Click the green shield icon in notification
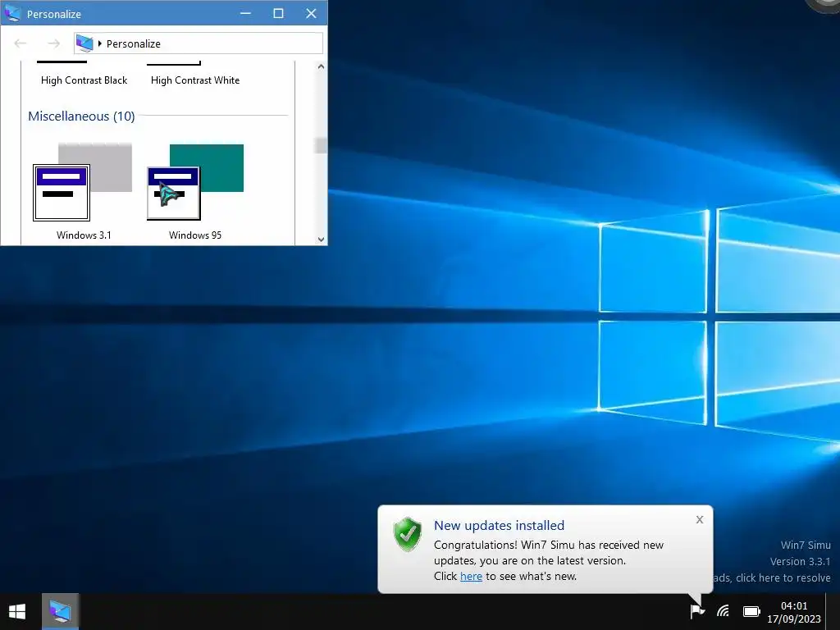This screenshot has height=630, width=840. point(408,534)
